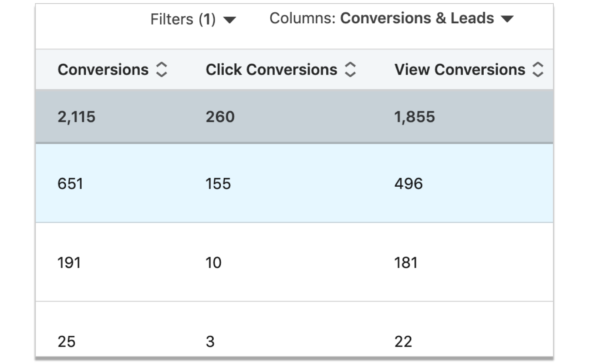The width and height of the screenshot is (589, 364).
Task: Open the Filters (1) dropdown arrow
Action: coord(230,20)
